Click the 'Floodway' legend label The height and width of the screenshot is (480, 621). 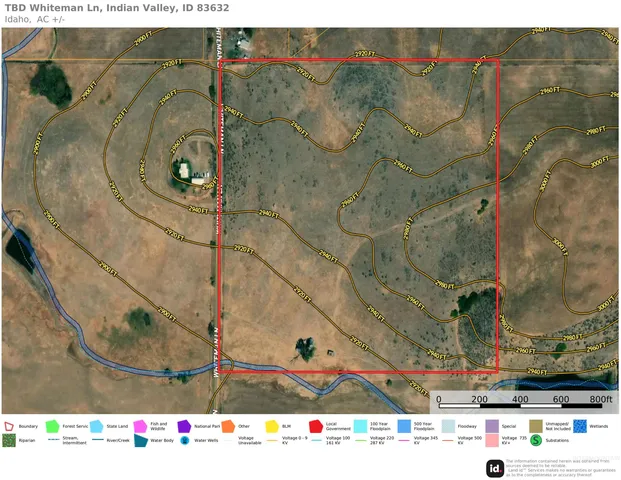(x=467, y=426)
